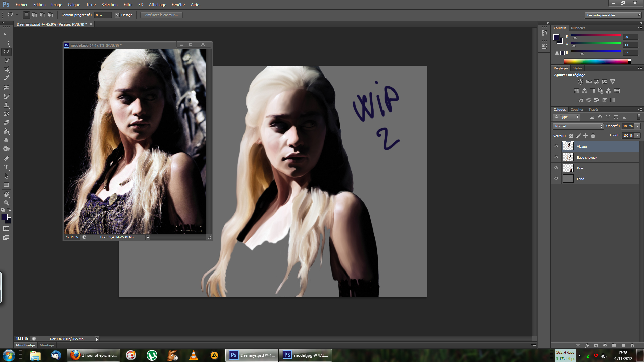
Task: Select the Move tool
Action: pyautogui.click(x=6, y=35)
